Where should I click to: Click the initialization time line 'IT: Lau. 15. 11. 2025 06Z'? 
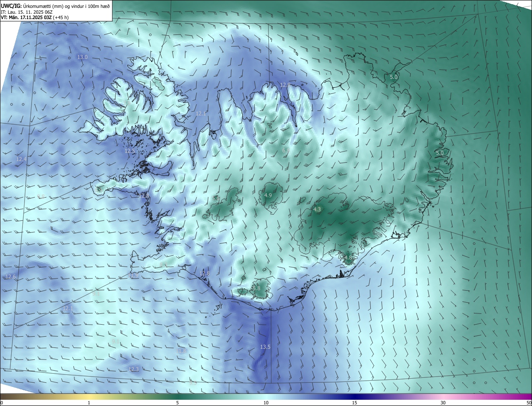click(27, 12)
